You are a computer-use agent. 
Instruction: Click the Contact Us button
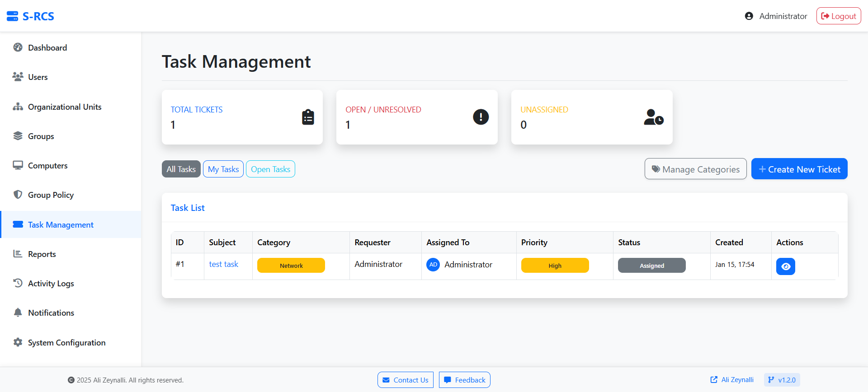[406, 380]
